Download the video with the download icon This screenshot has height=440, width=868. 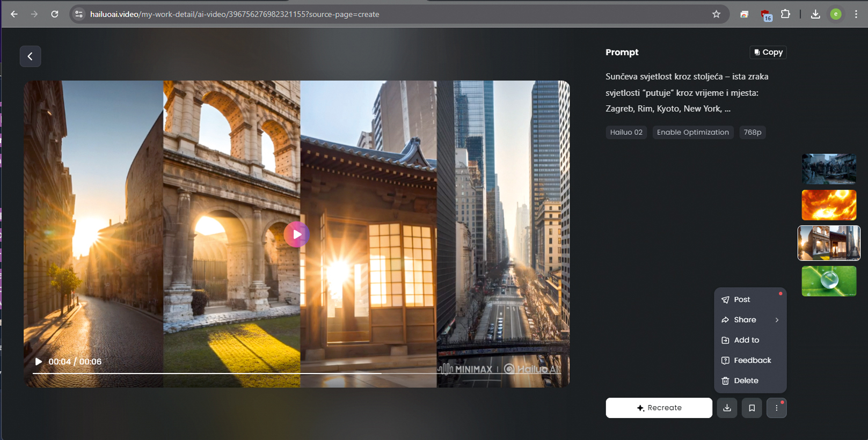pos(727,408)
